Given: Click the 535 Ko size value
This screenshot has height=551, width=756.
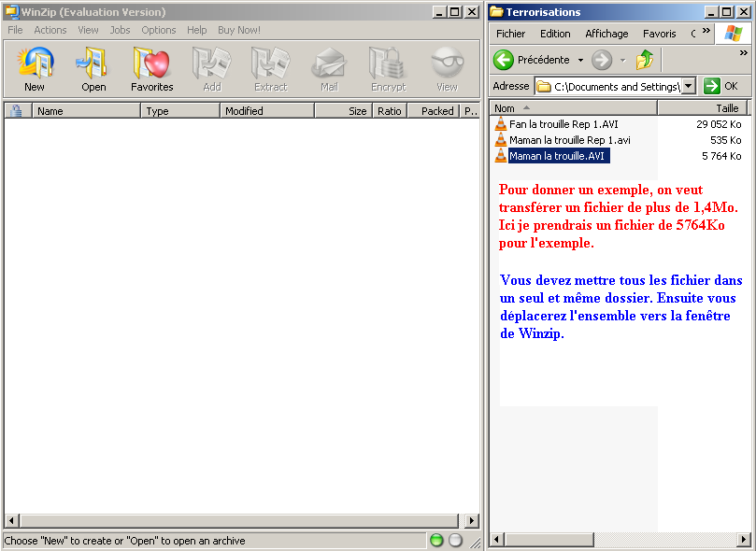Looking at the screenshot, I should pyautogui.click(x=725, y=140).
